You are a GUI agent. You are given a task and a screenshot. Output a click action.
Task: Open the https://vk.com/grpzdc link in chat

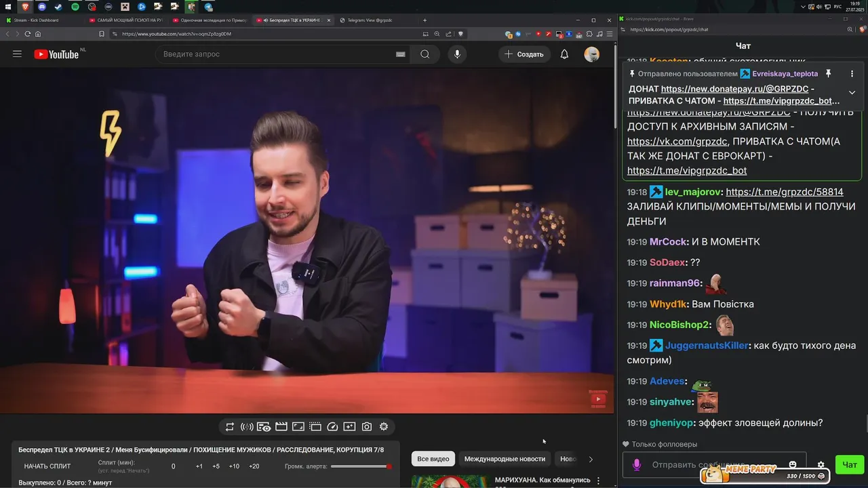coord(677,142)
